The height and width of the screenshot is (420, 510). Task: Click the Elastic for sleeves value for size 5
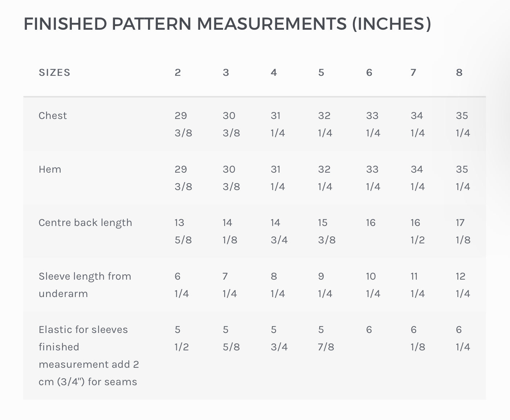pyautogui.click(x=326, y=338)
